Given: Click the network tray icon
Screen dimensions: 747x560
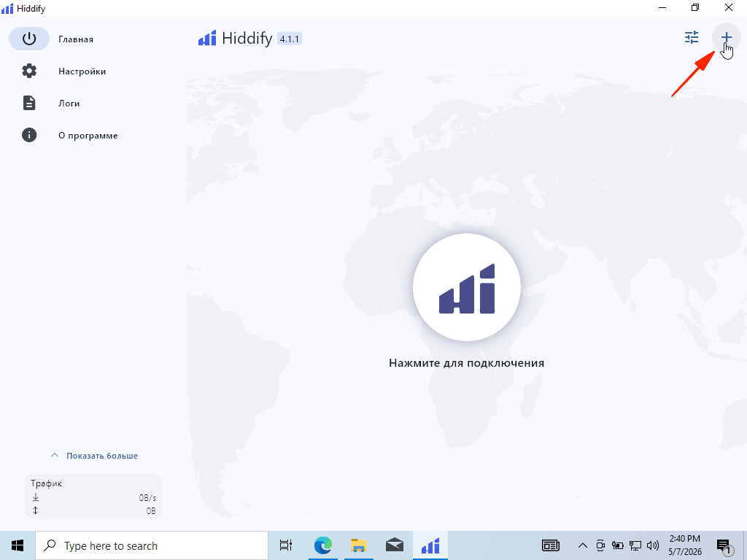Looking at the screenshot, I should (x=635, y=545).
